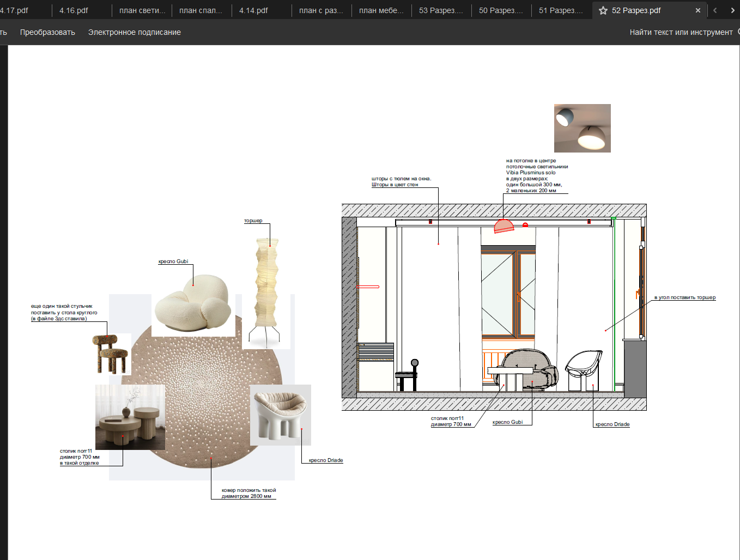Open the 53 Разрез tab
This screenshot has width=740, height=560.
tap(440, 10)
